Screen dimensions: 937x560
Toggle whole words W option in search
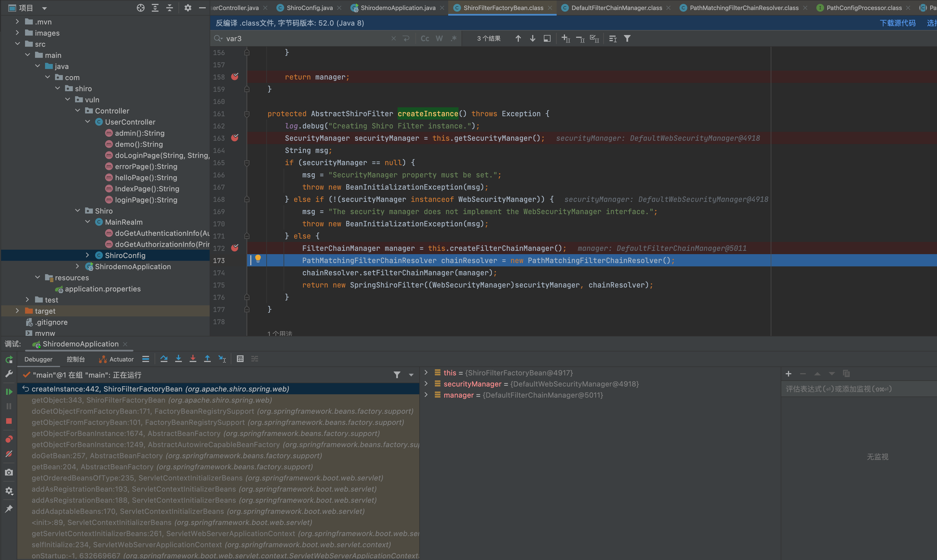pyautogui.click(x=439, y=38)
